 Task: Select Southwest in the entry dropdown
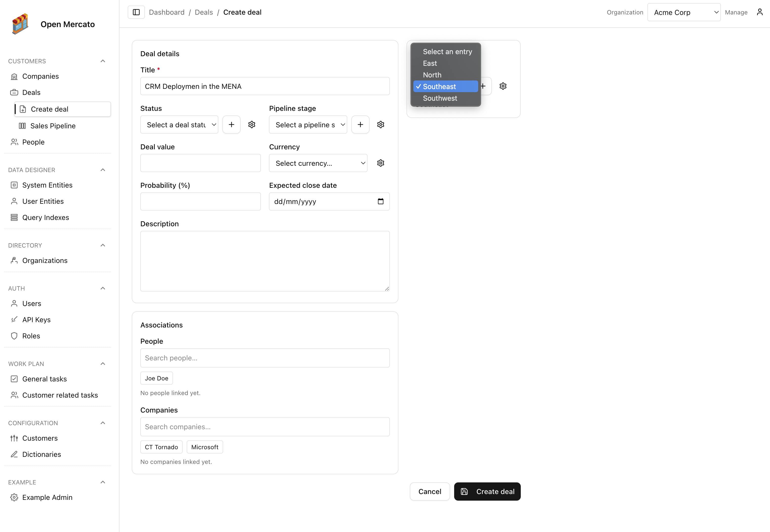pyautogui.click(x=440, y=98)
